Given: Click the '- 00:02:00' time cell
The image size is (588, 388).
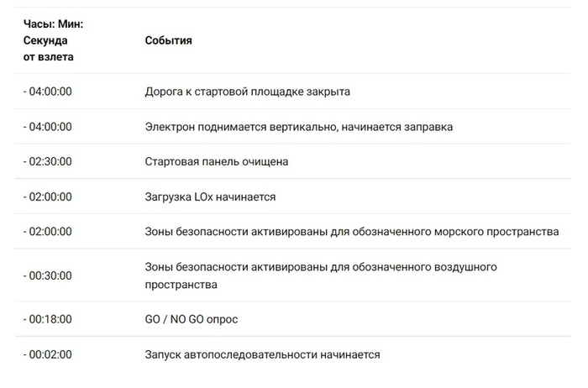Looking at the screenshot, I should coord(48,355).
